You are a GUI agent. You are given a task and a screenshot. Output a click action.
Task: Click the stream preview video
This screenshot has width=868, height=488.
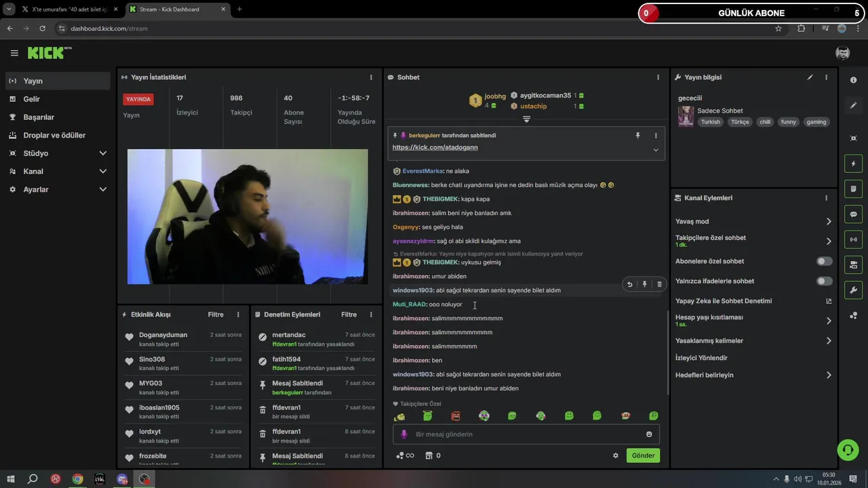248,217
